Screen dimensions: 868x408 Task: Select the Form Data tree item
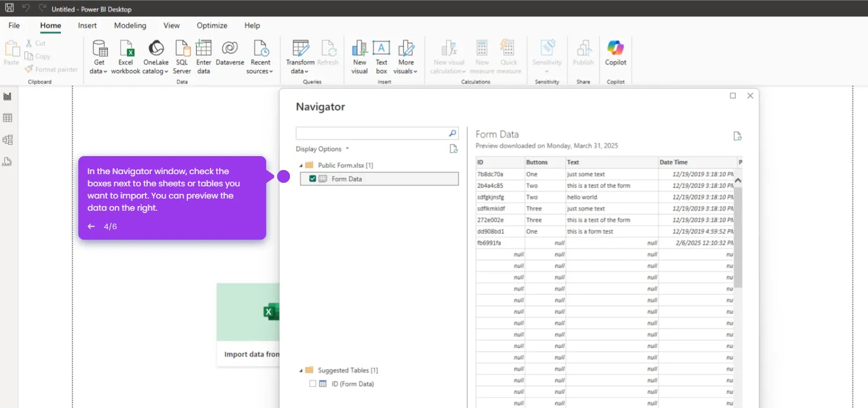point(379,179)
